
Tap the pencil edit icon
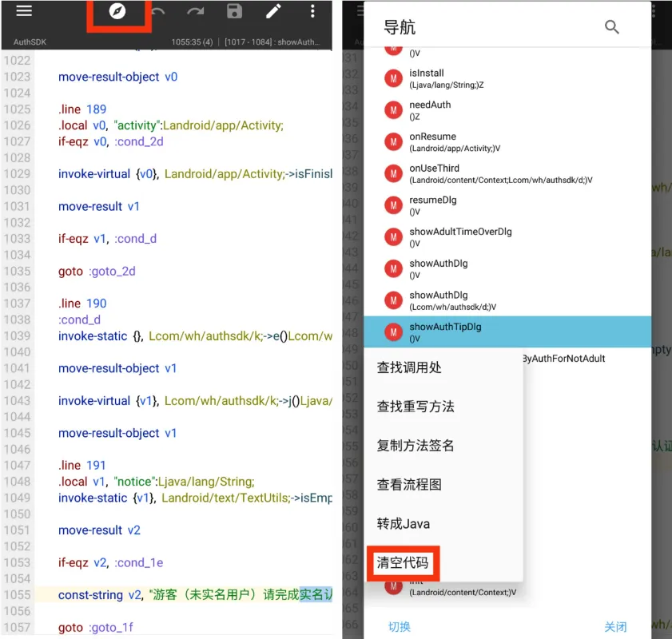click(273, 12)
